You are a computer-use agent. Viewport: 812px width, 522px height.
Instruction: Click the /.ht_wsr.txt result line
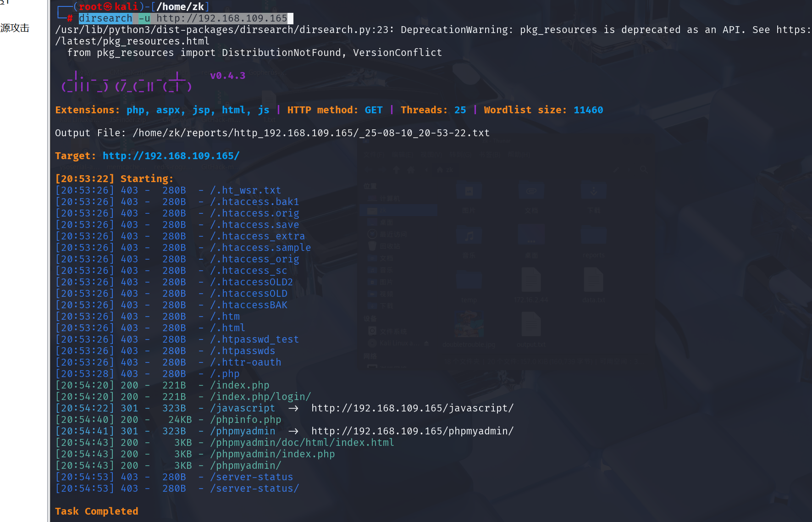(x=245, y=190)
